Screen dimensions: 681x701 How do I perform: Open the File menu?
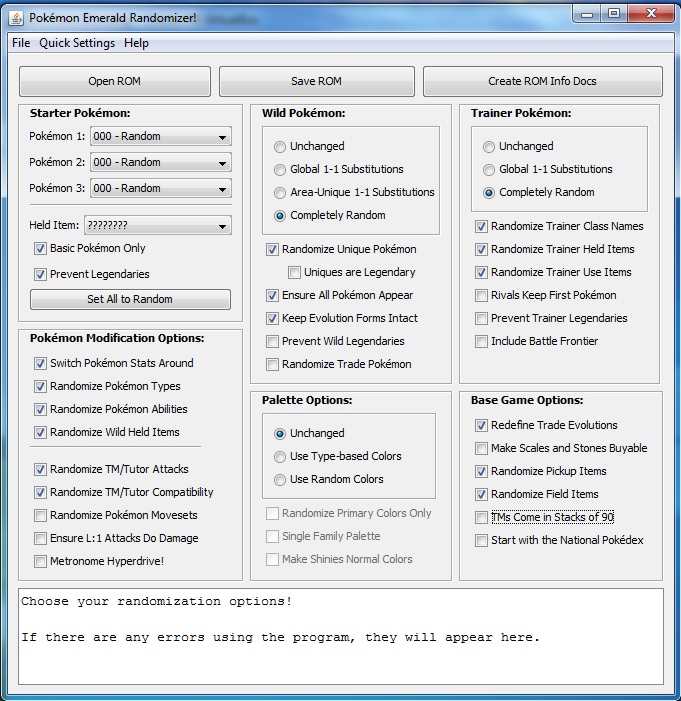coord(21,43)
